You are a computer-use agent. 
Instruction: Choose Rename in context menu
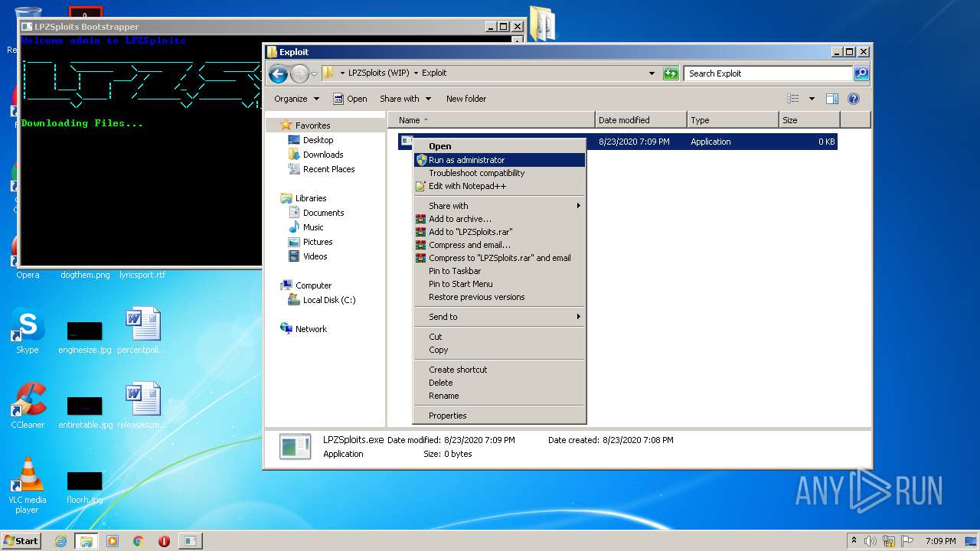499,396
